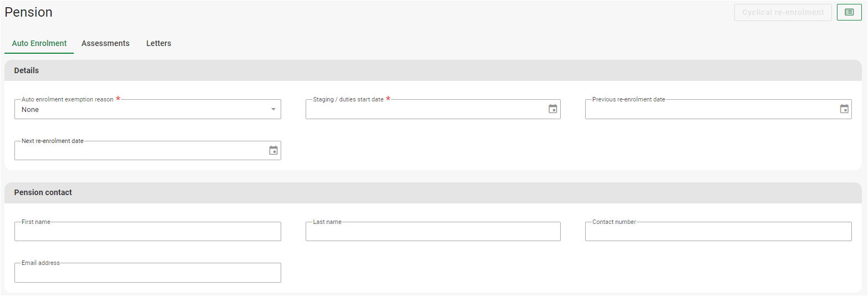
Task: Open calendar picker for Next re-enrolment date
Action: (273, 151)
